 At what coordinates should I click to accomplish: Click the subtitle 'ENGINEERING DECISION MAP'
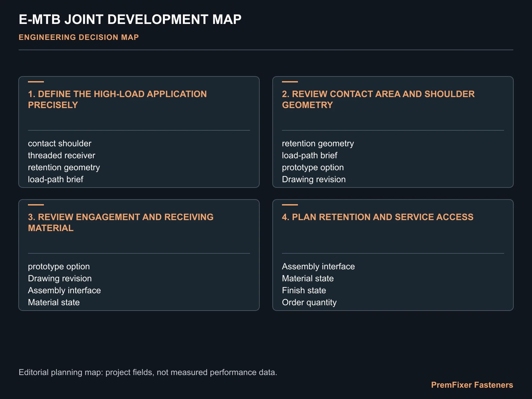tap(79, 37)
